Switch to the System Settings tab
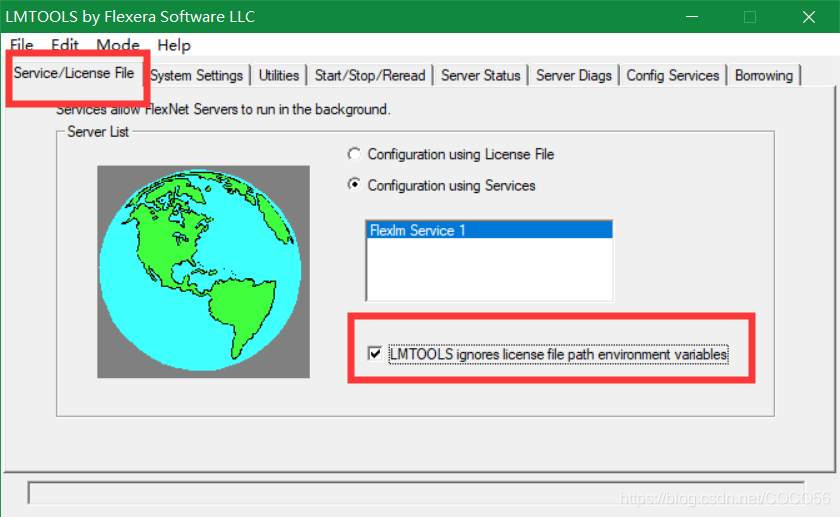 point(196,75)
